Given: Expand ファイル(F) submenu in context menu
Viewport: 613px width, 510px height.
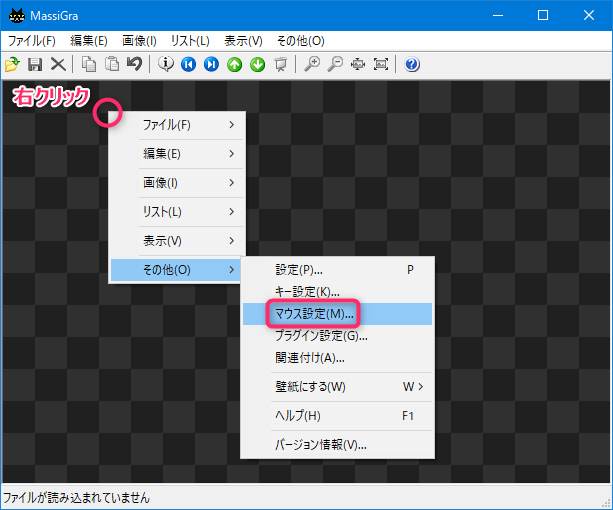Looking at the screenshot, I should point(178,125).
